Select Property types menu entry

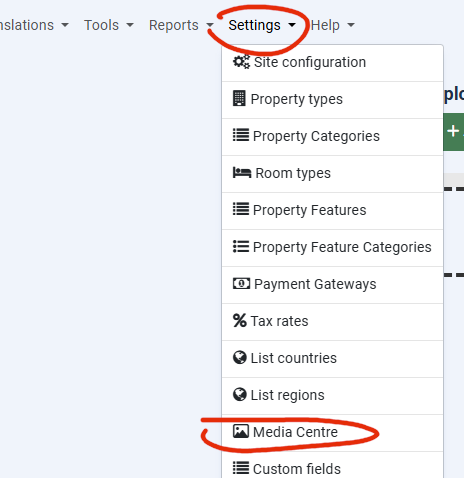coord(332,100)
